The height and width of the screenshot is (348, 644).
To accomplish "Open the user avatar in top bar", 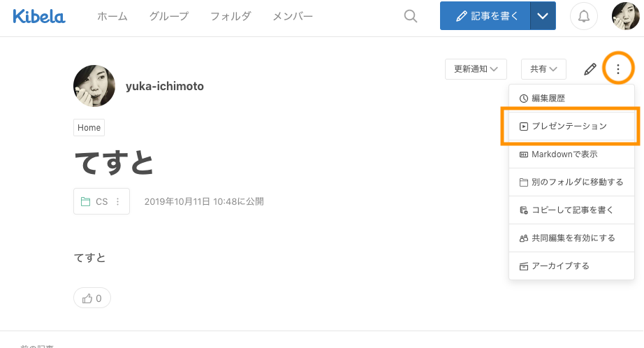I will (x=625, y=16).
